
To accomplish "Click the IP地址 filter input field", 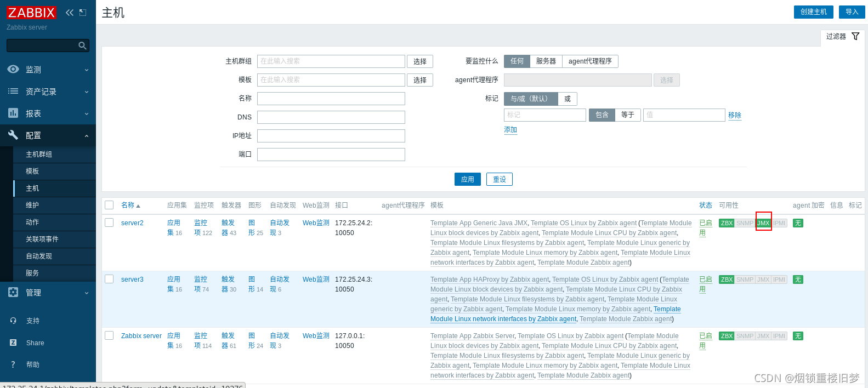I will (x=331, y=136).
